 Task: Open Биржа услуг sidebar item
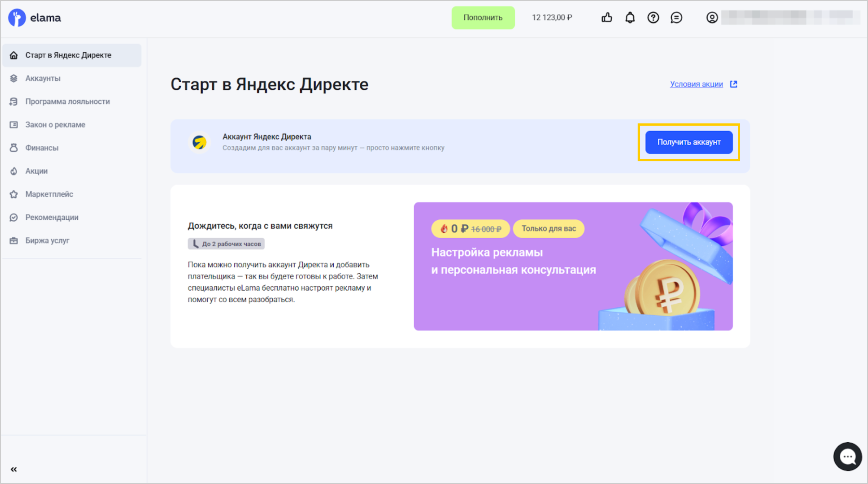point(47,241)
